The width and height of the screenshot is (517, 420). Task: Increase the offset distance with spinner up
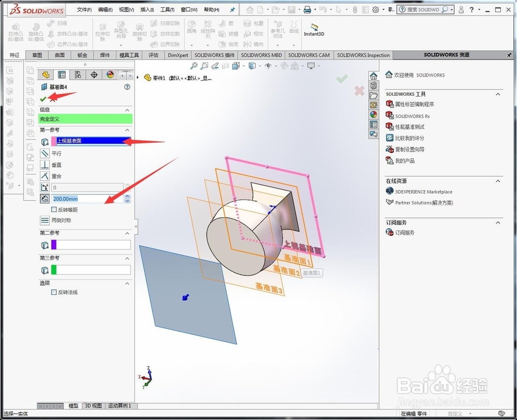tap(128, 197)
